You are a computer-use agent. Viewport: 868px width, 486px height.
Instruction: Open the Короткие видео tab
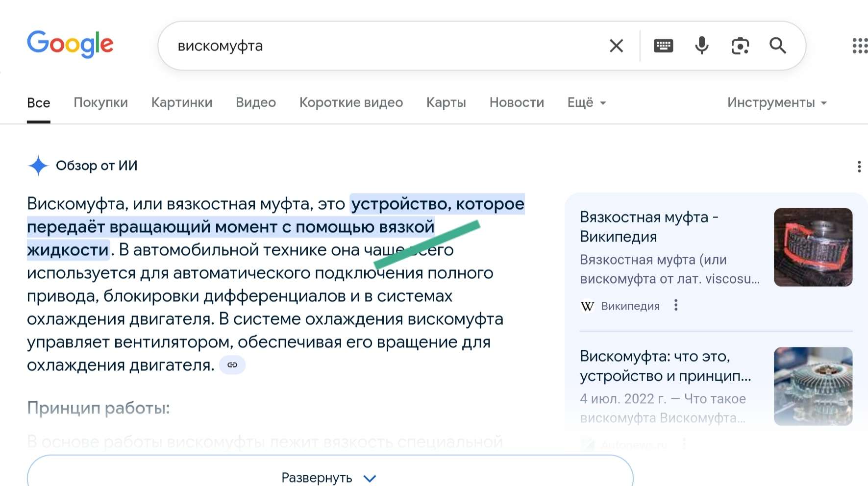click(x=351, y=103)
